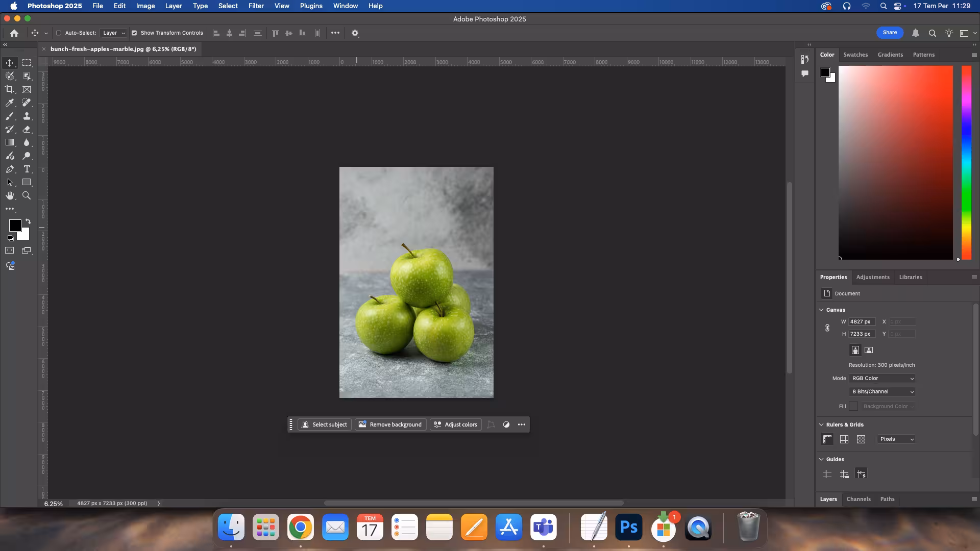Viewport: 980px width, 551px height.
Task: Switch to the Adjustments tab
Action: pos(873,277)
